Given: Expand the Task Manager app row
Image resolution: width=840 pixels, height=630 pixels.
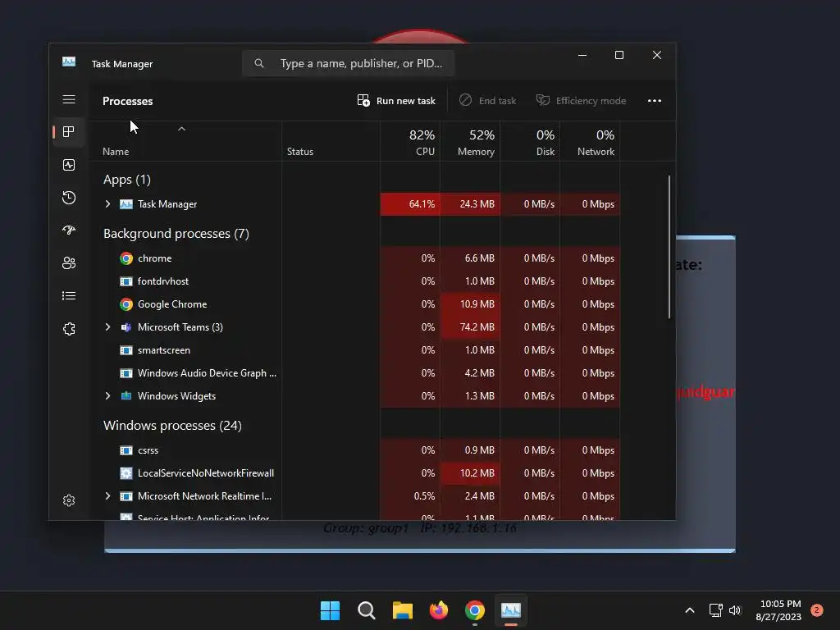Looking at the screenshot, I should [107, 204].
